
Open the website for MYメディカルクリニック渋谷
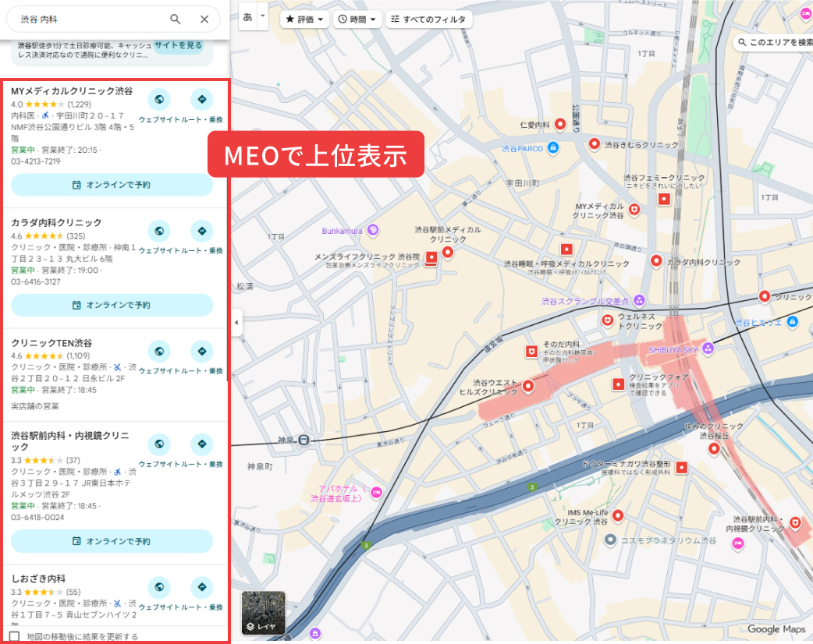[x=159, y=100]
